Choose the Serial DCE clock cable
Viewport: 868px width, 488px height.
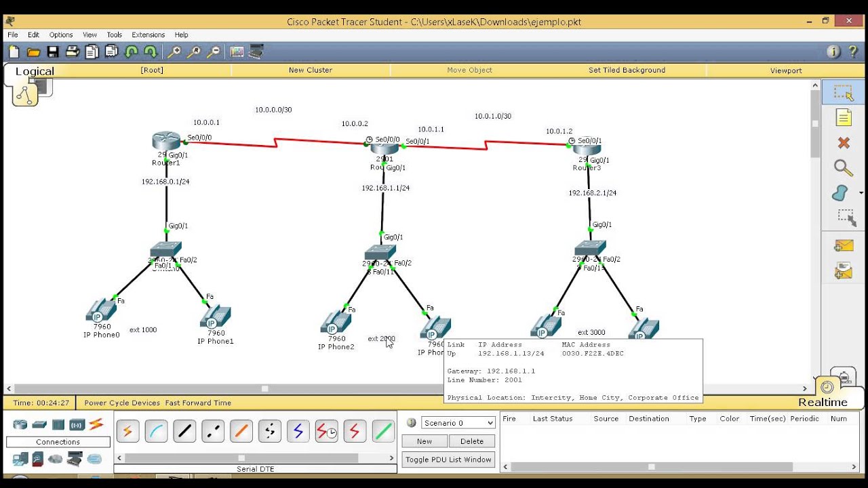click(x=327, y=431)
